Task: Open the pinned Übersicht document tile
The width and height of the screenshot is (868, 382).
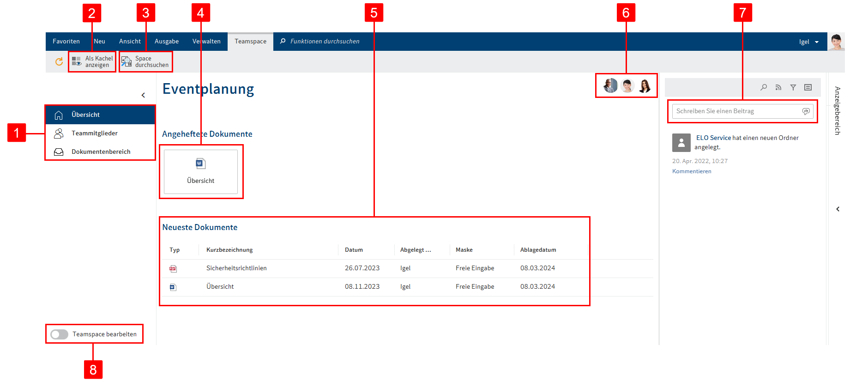Action: pyautogui.click(x=201, y=172)
